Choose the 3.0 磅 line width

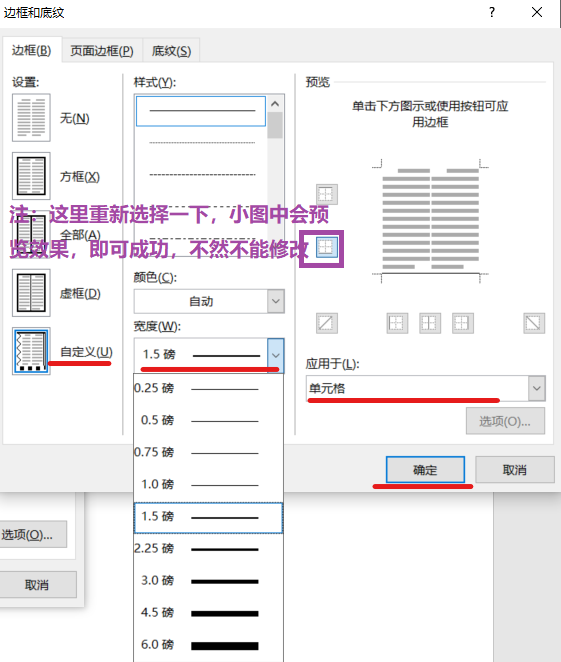(208, 581)
